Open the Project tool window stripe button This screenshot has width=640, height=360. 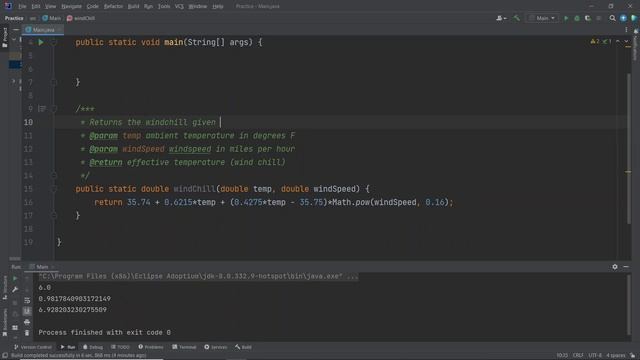coord(4,38)
